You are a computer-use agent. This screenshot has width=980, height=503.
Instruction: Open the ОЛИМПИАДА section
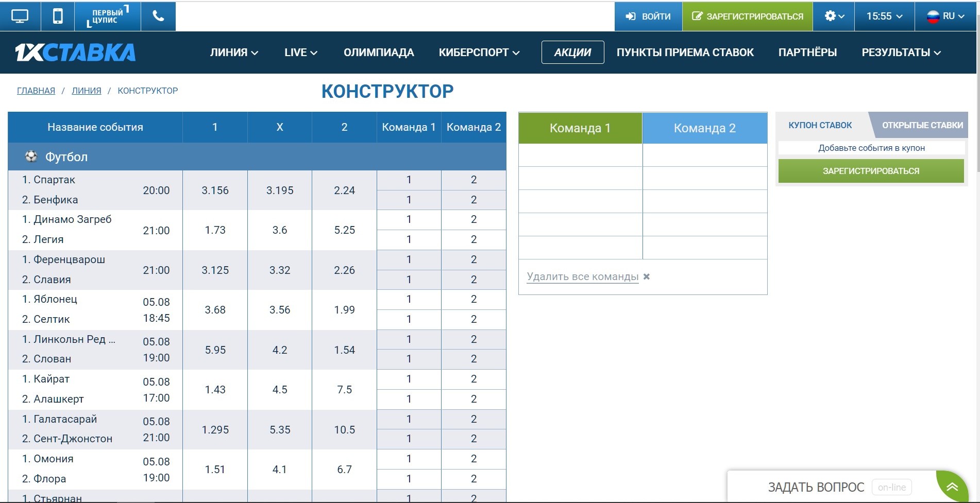point(379,53)
